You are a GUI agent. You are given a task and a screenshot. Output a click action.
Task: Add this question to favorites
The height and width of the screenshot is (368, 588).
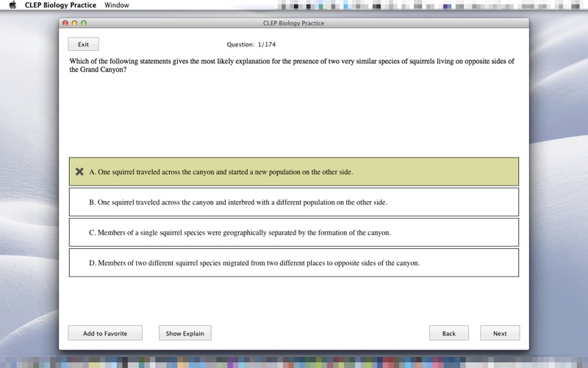point(105,333)
